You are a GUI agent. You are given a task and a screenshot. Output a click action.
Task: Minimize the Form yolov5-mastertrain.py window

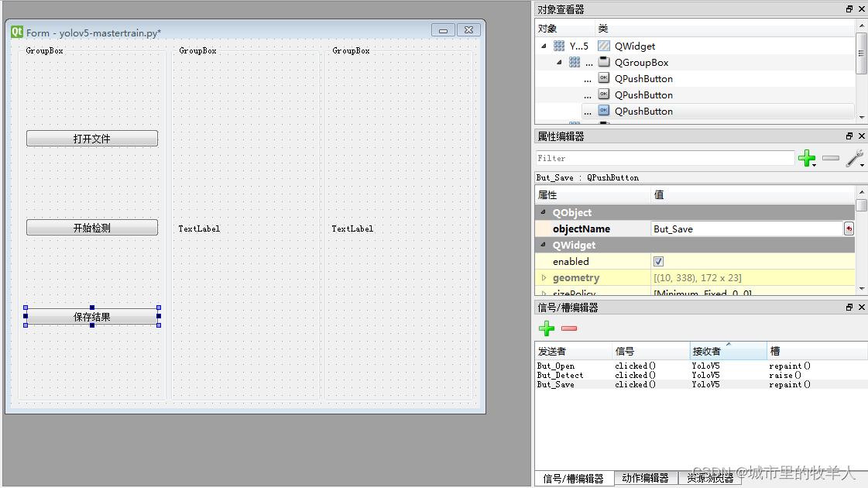444,30
